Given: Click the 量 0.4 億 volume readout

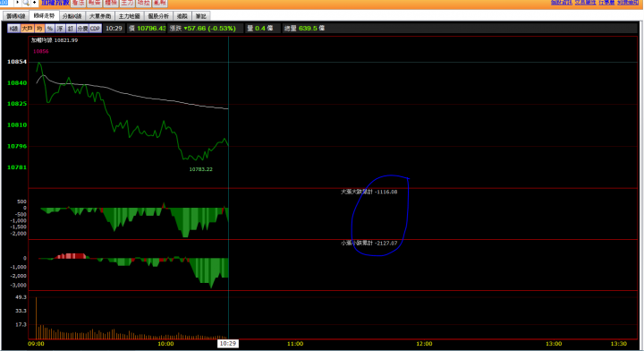Looking at the screenshot, I should point(260,29).
